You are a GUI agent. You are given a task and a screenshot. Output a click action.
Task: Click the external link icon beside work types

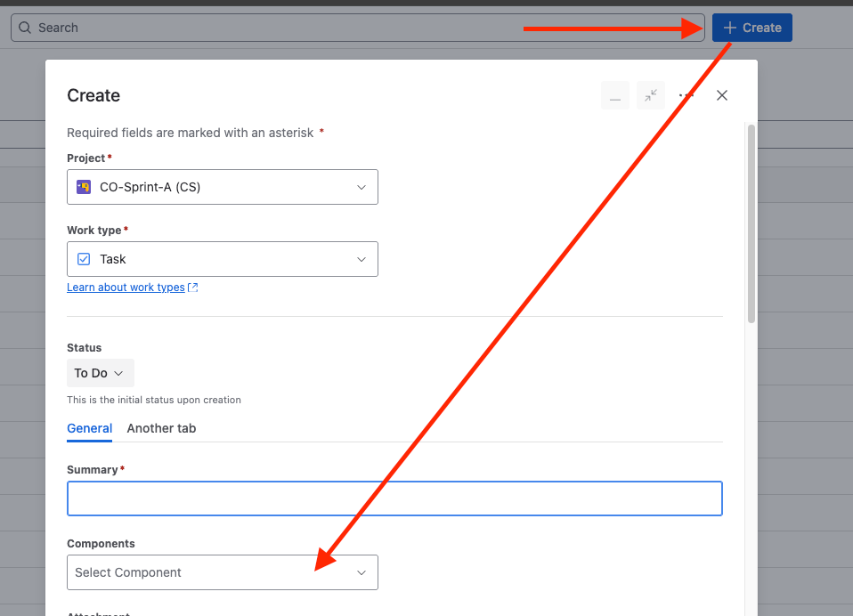tap(193, 287)
